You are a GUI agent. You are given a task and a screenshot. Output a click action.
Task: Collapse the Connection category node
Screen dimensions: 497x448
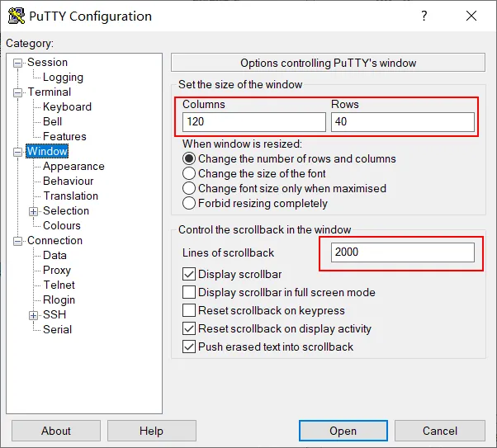point(18,241)
